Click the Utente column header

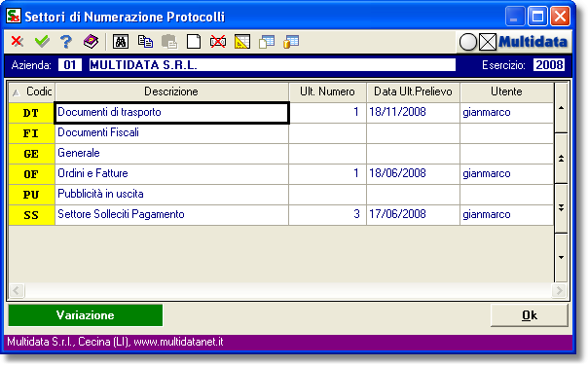[506, 91]
